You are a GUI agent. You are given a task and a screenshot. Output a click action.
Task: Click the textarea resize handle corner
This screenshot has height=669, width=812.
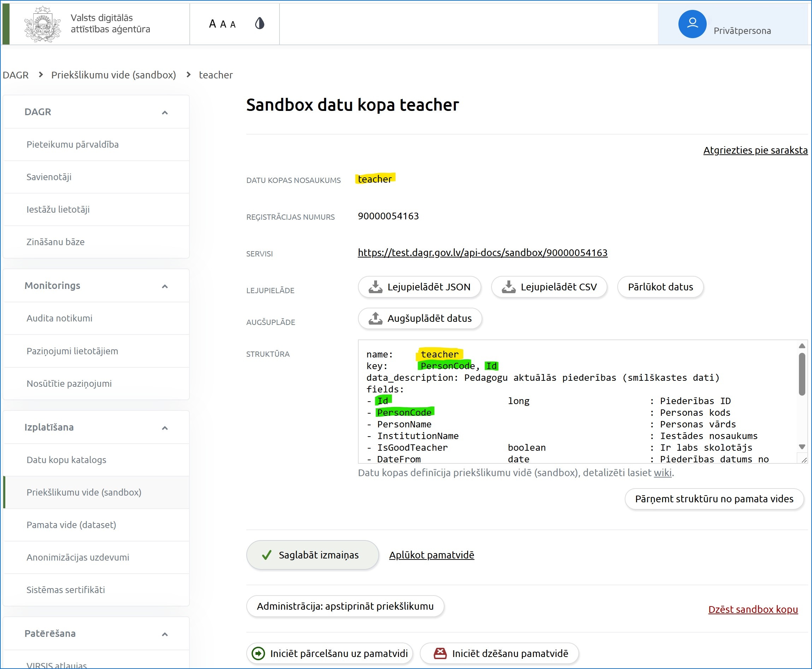click(x=804, y=460)
